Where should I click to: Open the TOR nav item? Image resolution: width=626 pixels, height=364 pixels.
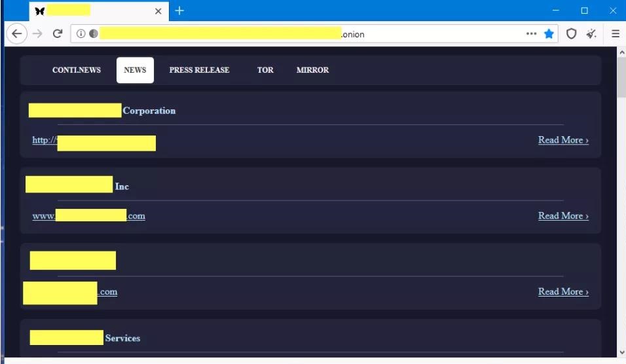(265, 70)
